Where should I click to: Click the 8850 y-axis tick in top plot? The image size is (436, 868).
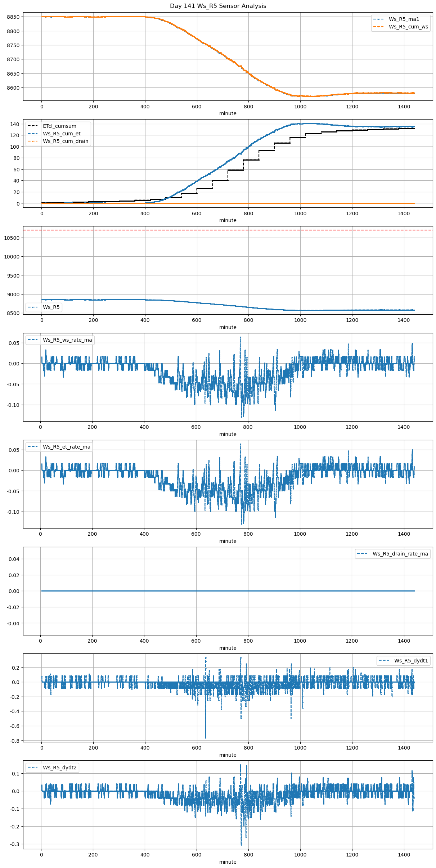tap(13, 17)
